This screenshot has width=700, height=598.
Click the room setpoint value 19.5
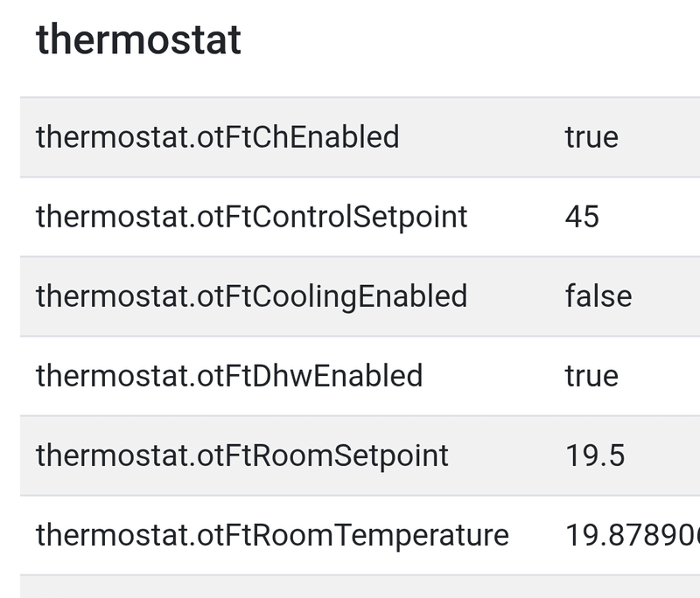pyautogui.click(x=595, y=455)
